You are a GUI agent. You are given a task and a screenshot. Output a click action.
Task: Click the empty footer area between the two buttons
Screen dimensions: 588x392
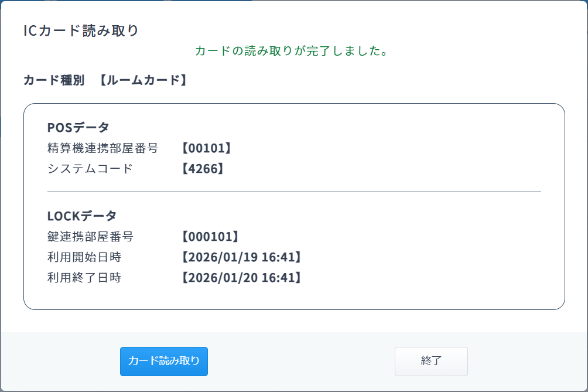point(301,361)
